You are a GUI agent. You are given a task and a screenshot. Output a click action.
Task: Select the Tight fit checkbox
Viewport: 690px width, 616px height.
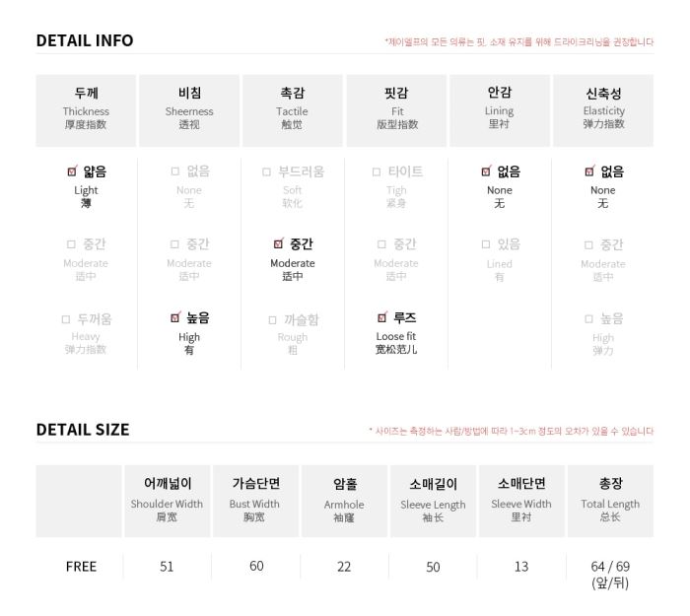point(377,171)
